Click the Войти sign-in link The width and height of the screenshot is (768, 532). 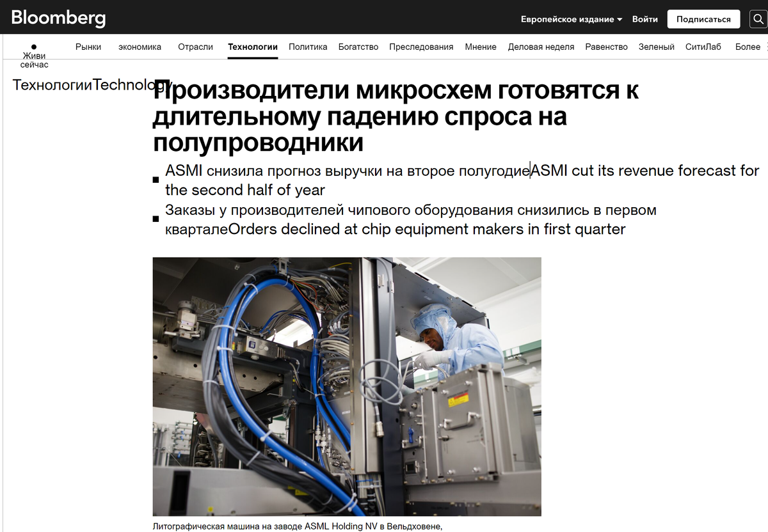[x=645, y=19]
